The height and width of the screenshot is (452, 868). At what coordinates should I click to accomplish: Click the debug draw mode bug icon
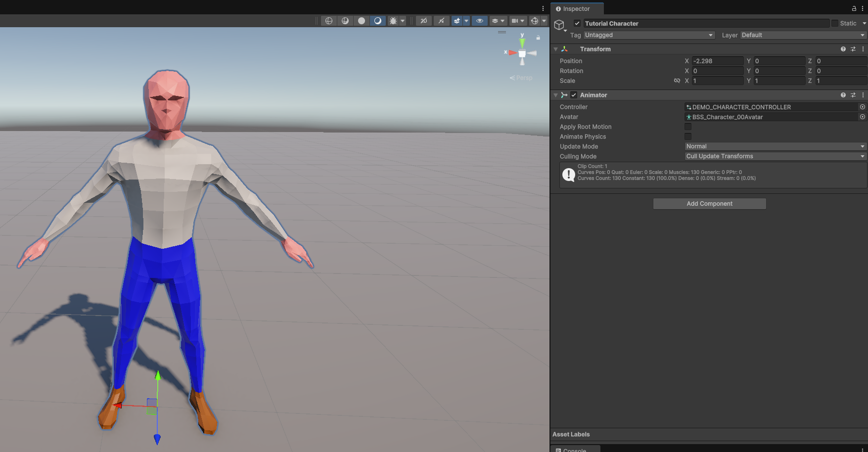click(x=393, y=21)
